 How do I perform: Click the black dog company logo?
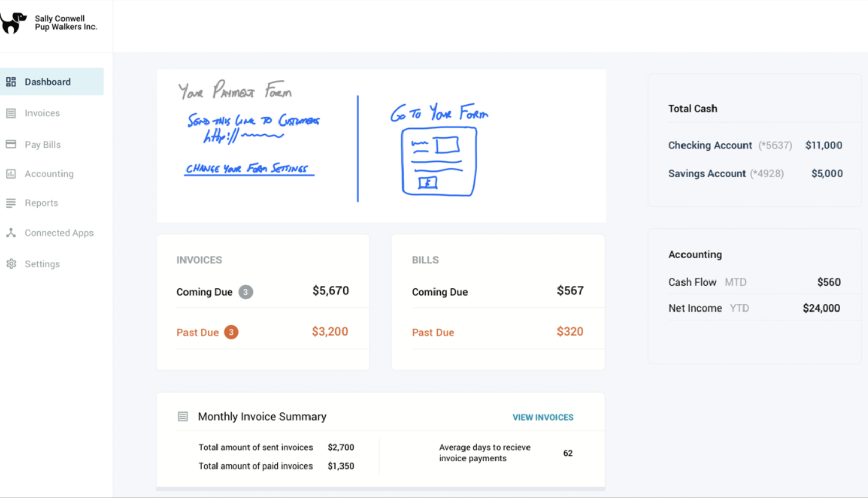pos(13,23)
